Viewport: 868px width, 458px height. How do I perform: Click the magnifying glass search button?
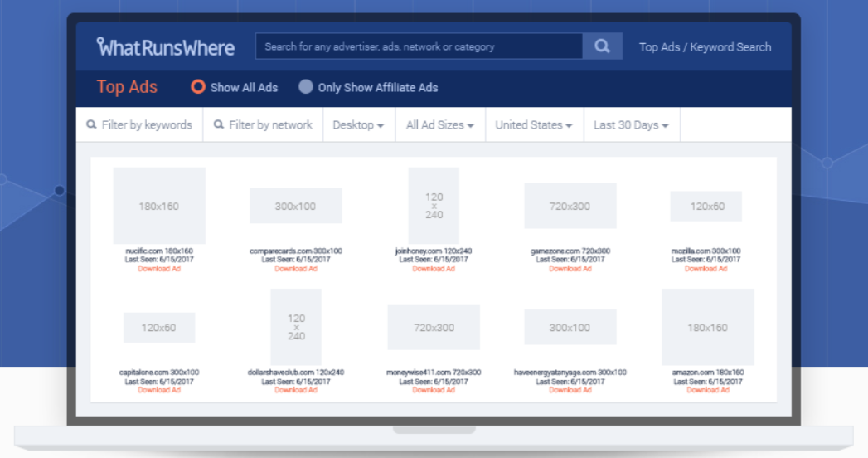[x=602, y=46]
